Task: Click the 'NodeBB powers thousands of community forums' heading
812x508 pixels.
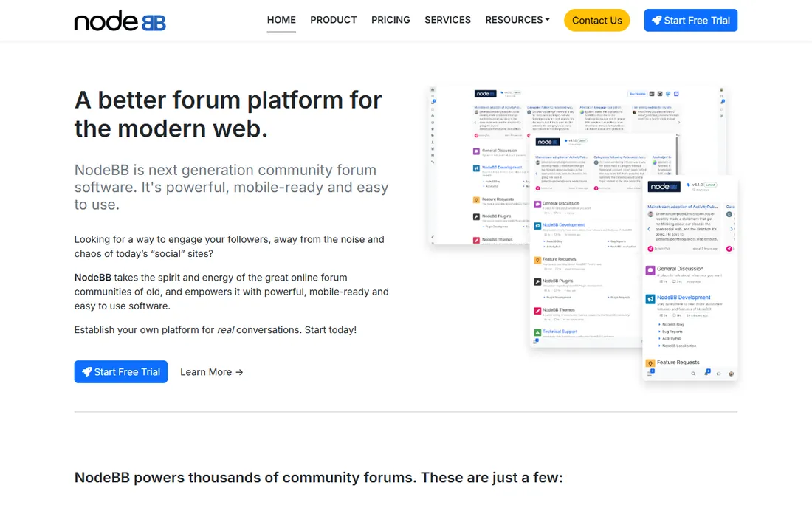Action: click(x=318, y=477)
